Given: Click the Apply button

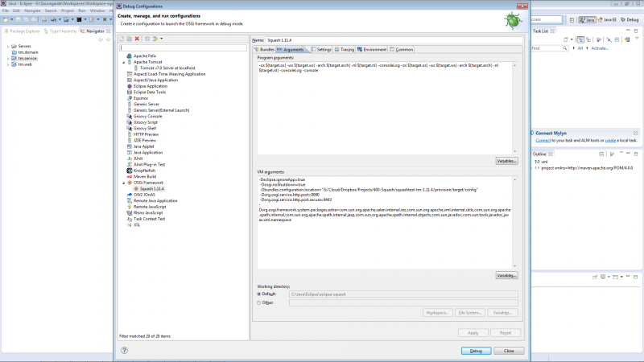Looking at the screenshot, I should (x=473, y=333).
